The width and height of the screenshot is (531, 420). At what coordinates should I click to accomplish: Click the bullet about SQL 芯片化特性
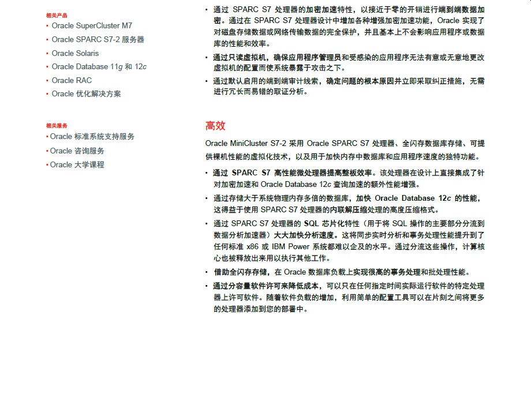tap(348, 241)
